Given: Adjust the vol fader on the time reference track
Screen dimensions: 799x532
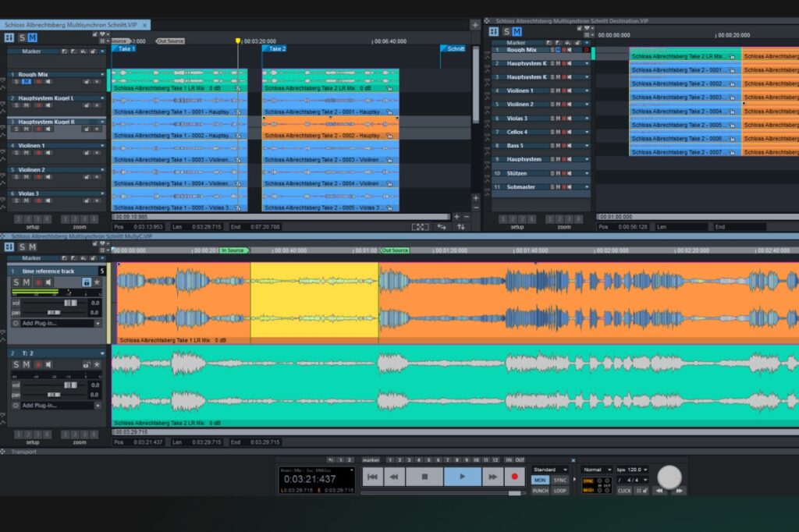Looking at the screenshot, I should point(69,303).
